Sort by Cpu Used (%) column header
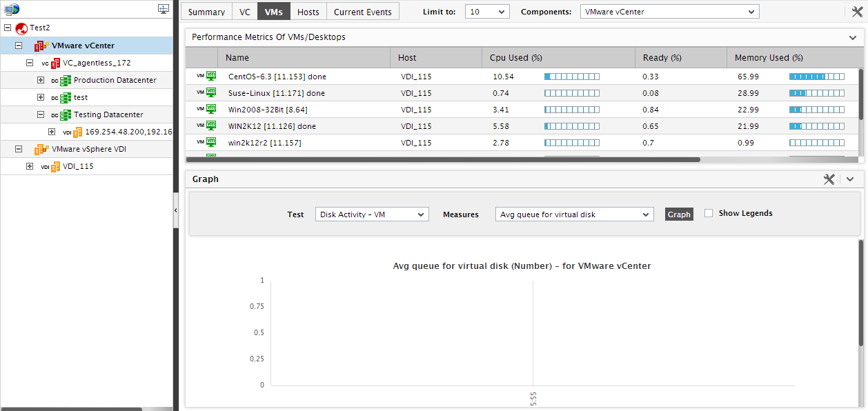The height and width of the screenshot is (411, 868). click(558, 58)
